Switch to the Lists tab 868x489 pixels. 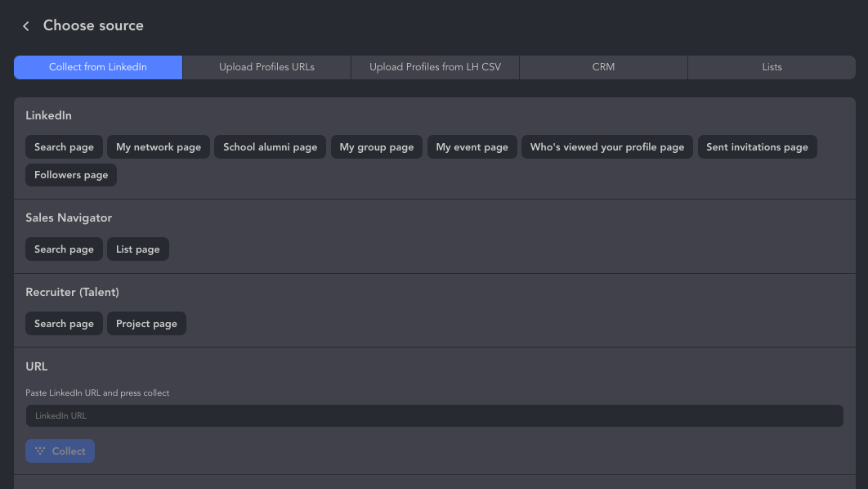[772, 67]
